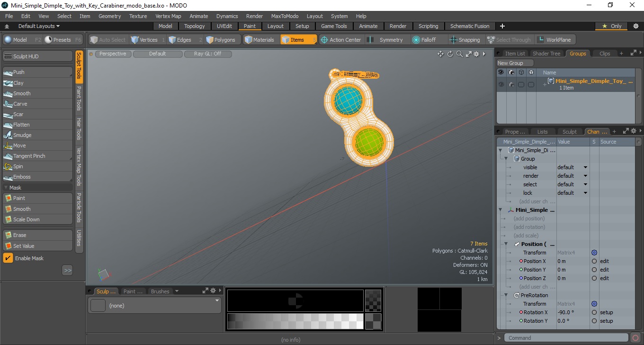The width and height of the screenshot is (644, 345).
Task: Click the viewport rotate icon
Action: coord(450,54)
